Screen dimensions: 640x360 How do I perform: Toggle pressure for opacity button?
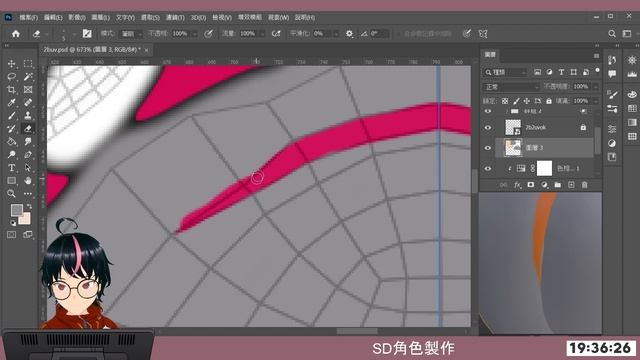(x=209, y=34)
